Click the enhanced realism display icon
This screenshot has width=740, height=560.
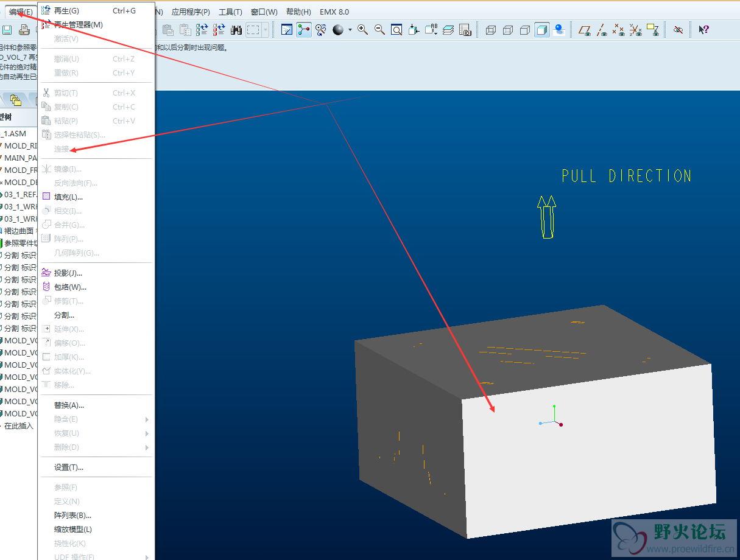point(559,30)
